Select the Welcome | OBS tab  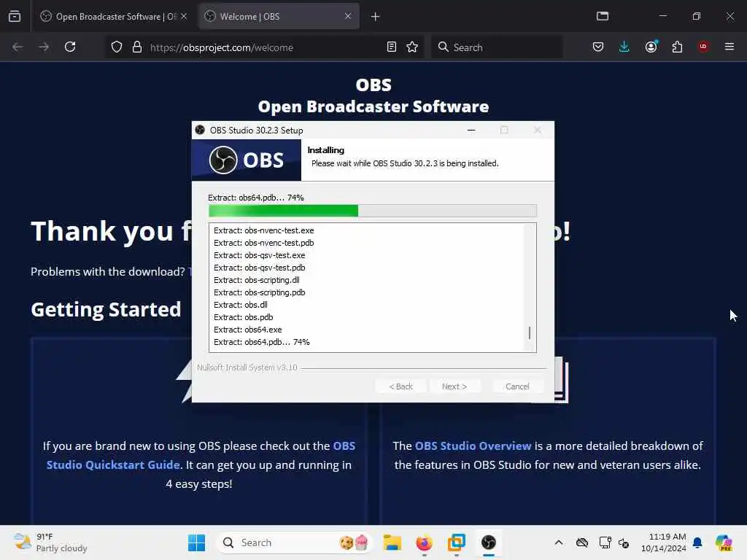point(279,16)
